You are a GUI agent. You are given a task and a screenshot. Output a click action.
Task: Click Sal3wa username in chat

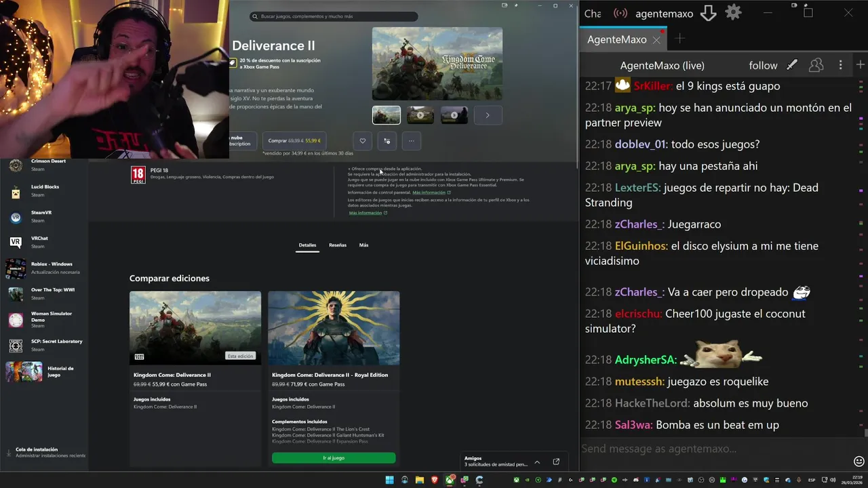(x=633, y=425)
